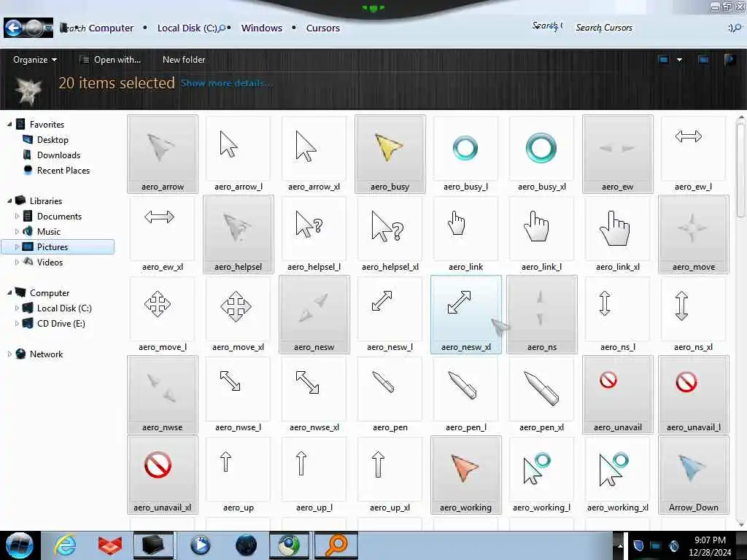
Task: Select the aero_arrow cursor file
Action: [163, 154]
